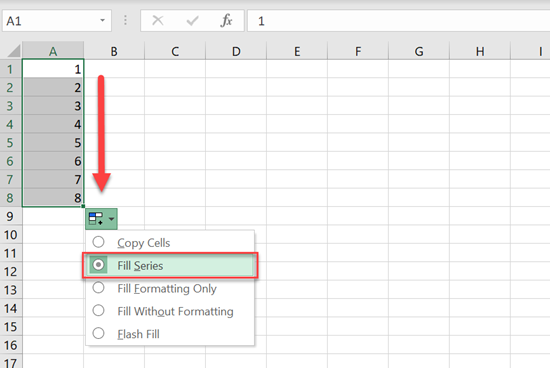
Task: Open the Insert Function fx icon
Action: point(226,21)
